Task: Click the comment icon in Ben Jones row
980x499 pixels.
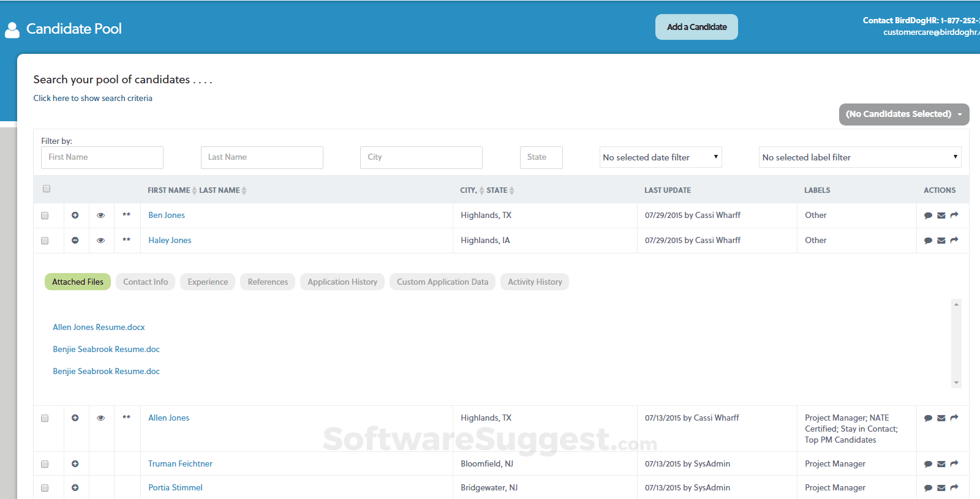Action: (x=928, y=216)
